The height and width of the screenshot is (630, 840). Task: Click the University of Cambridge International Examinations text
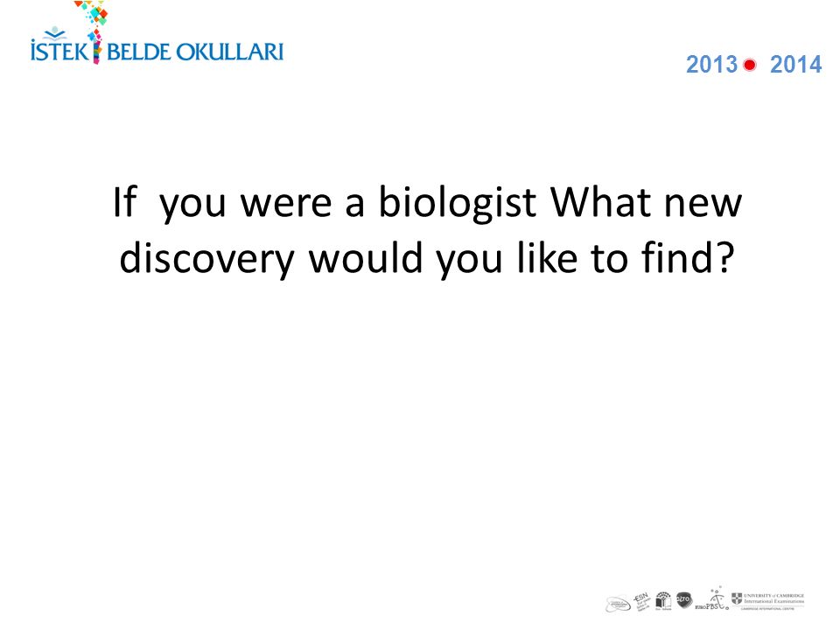(774, 598)
